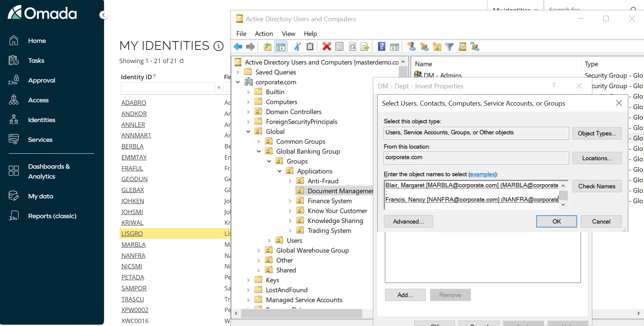Open Identities in Omada sidebar
Screen dimensions: 644x326
tap(41, 120)
